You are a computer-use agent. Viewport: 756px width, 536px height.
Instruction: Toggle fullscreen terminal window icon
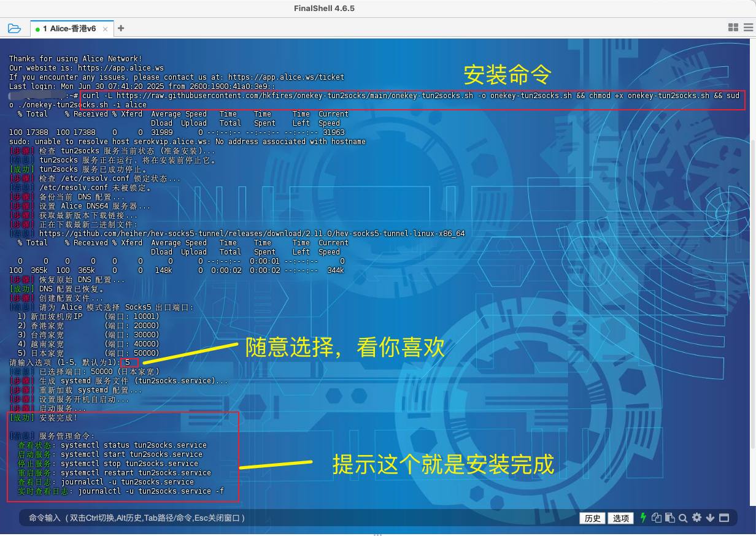(x=723, y=518)
